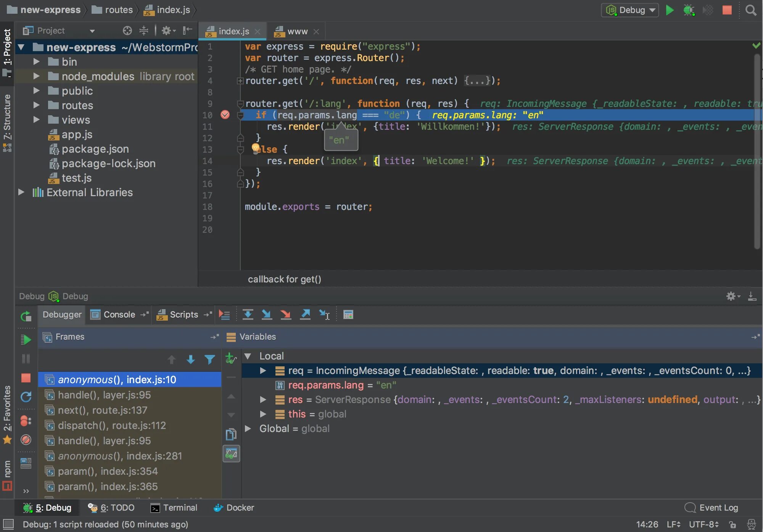Click Run to Cursor icon

(324, 314)
